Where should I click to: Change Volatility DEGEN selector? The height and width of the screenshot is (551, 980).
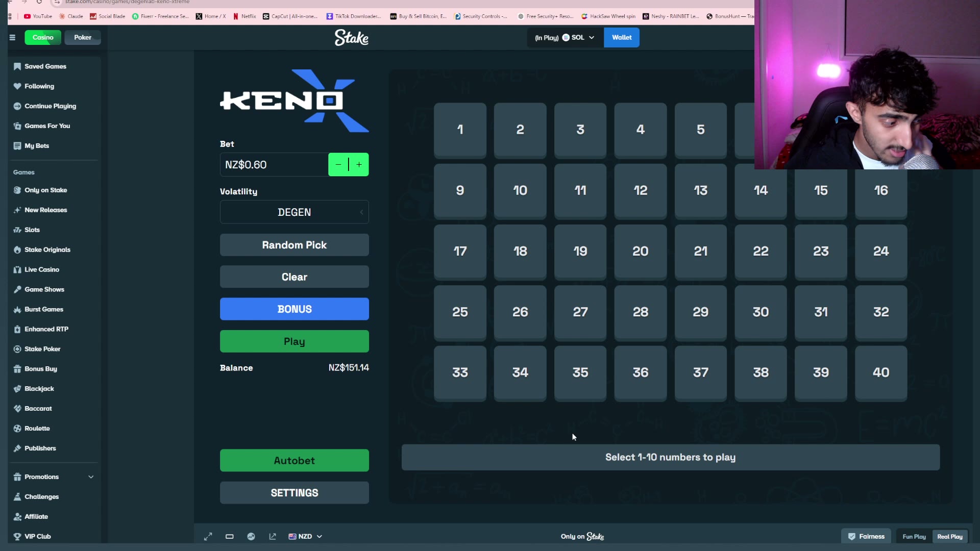pyautogui.click(x=294, y=212)
